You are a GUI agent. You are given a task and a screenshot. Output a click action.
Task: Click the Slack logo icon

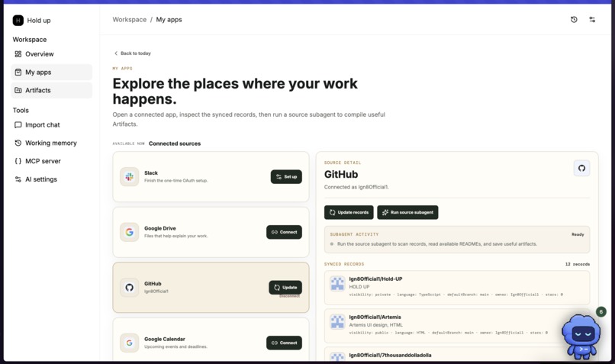(130, 177)
